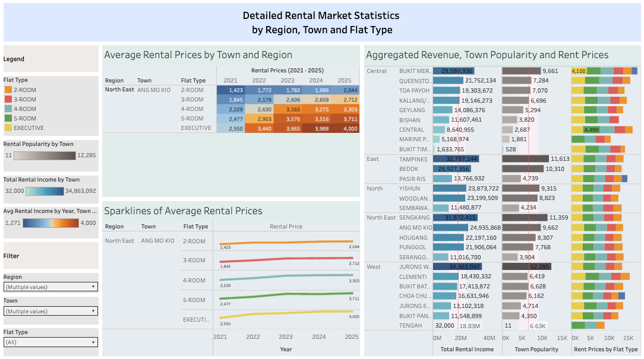Choose the green 5-ROOM legend swatch

(x=8, y=118)
